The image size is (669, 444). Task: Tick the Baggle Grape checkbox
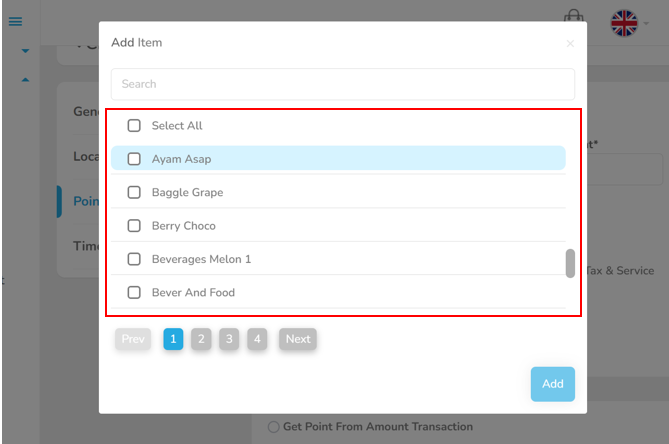point(134,192)
